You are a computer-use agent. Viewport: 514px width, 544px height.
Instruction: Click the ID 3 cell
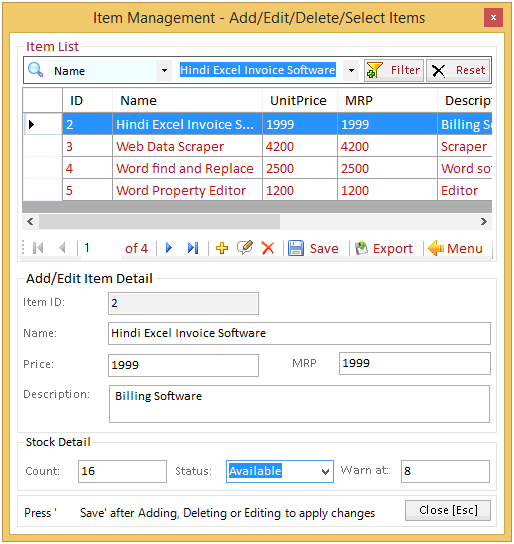87,146
